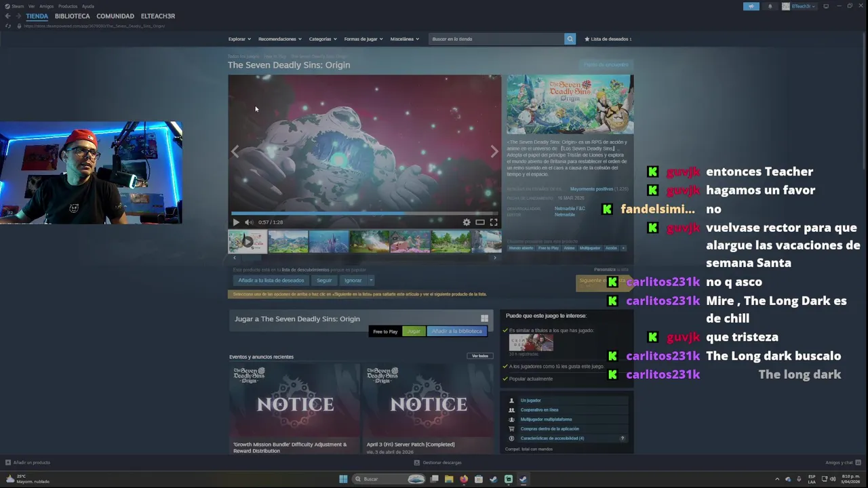The width and height of the screenshot is (868, 488).
Task: Switch to the COMUNIDAD tab
Action: [115, 16]
